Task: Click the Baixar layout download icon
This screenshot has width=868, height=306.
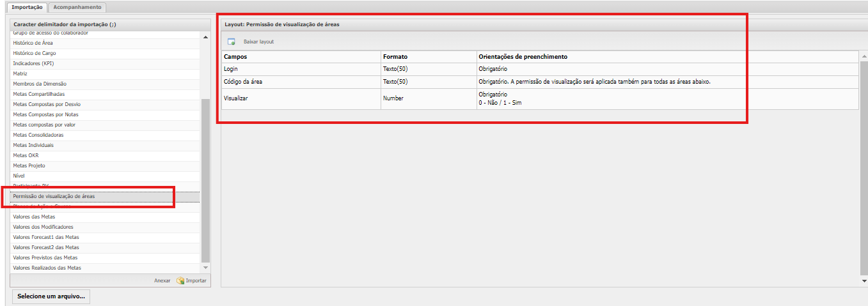Action: click(232, 42)
